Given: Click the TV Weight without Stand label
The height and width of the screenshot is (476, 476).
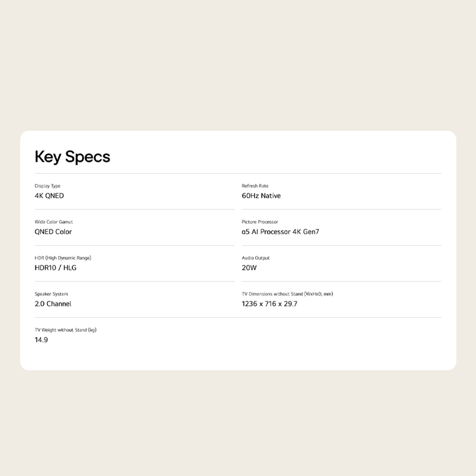Looking at the screenshot, I should pos(66,330).
